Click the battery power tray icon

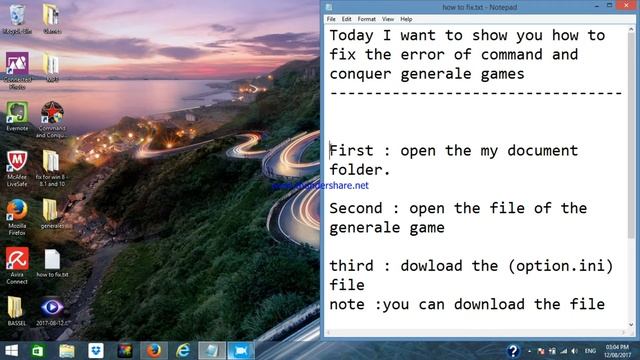click(x=552, y=351)
